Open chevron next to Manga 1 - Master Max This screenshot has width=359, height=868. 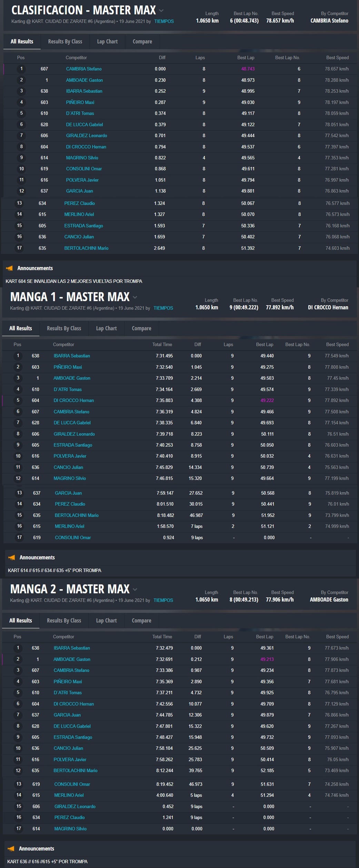(x=135, y=297)
